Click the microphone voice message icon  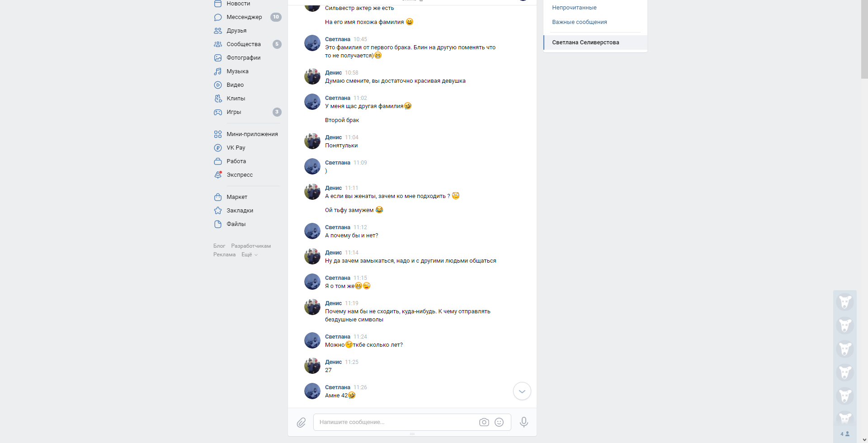tap(524, 422)
